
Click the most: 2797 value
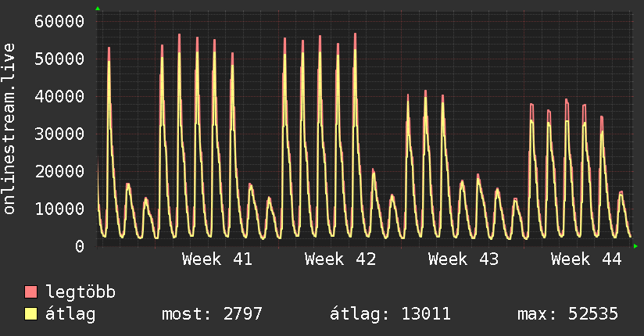click(212, 314)
